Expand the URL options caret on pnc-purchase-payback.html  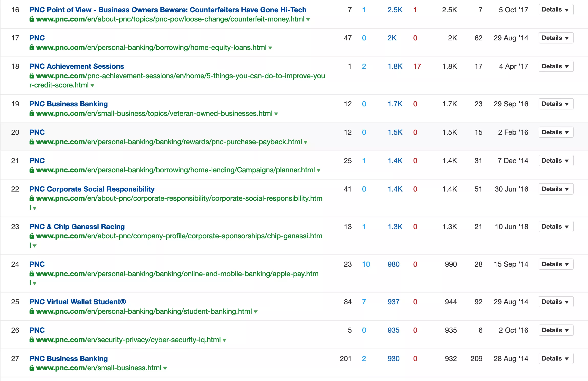click(x=305, y=142)
